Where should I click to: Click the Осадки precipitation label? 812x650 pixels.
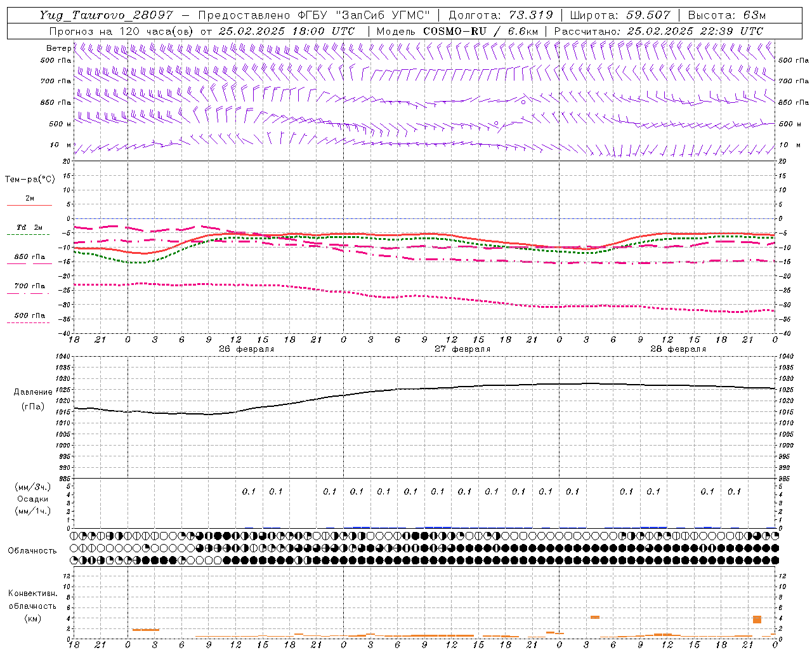(33, 499)
